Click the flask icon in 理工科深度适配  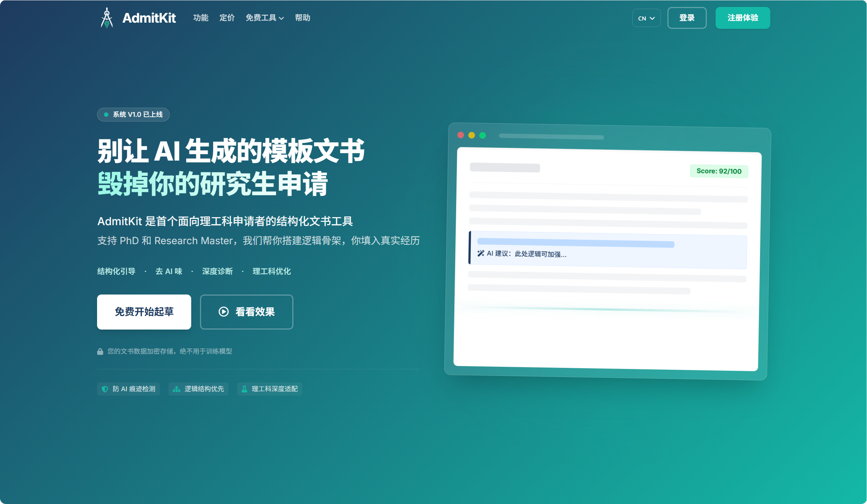coord(244,389)
